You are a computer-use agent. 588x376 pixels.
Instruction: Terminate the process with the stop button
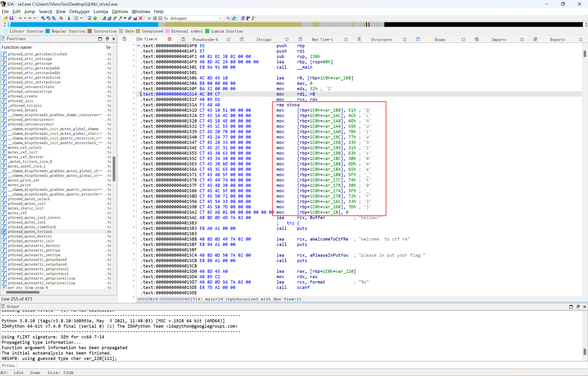160,18
